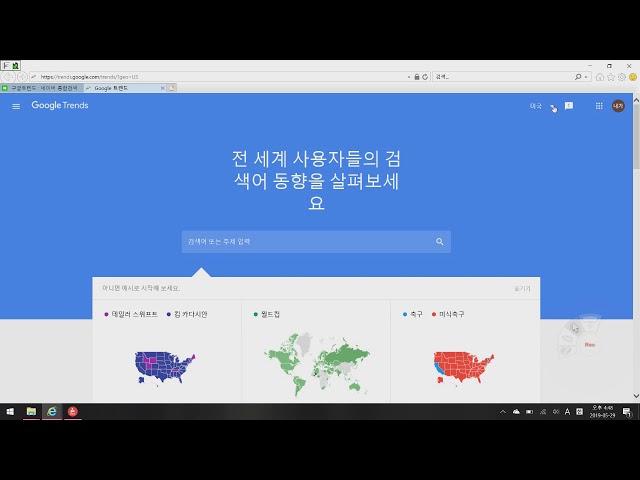Open the red recorder app in taskbar
640x480 pixels.
73,411
